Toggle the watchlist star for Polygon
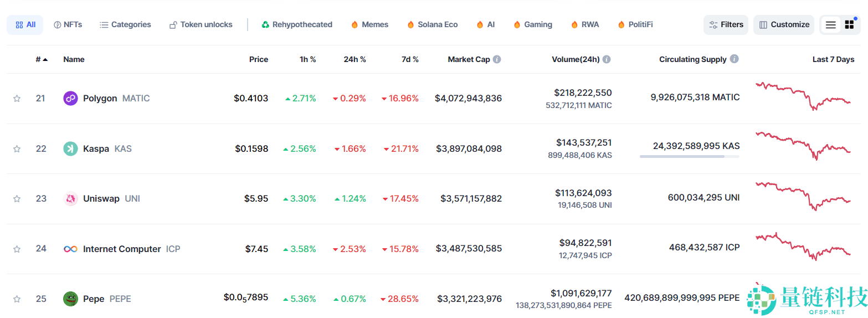Viewport: 868px width, 318px height. pos(17,99)
